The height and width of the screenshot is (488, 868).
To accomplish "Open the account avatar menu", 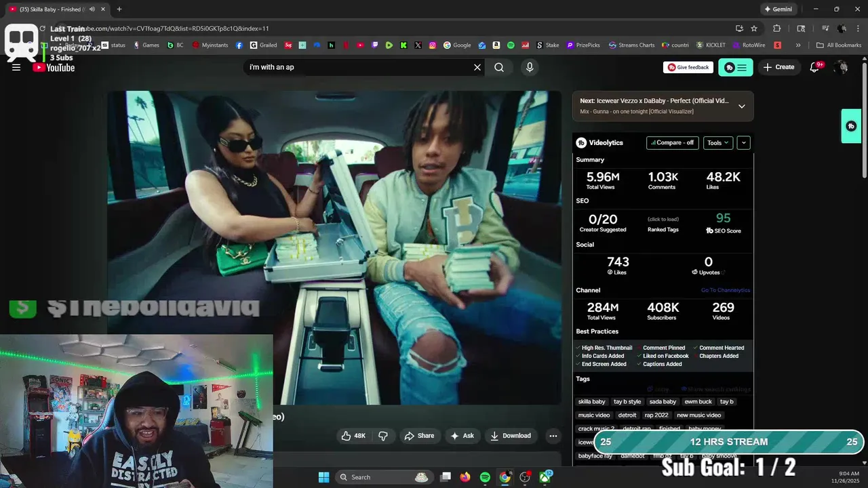I will coord(842,67).
